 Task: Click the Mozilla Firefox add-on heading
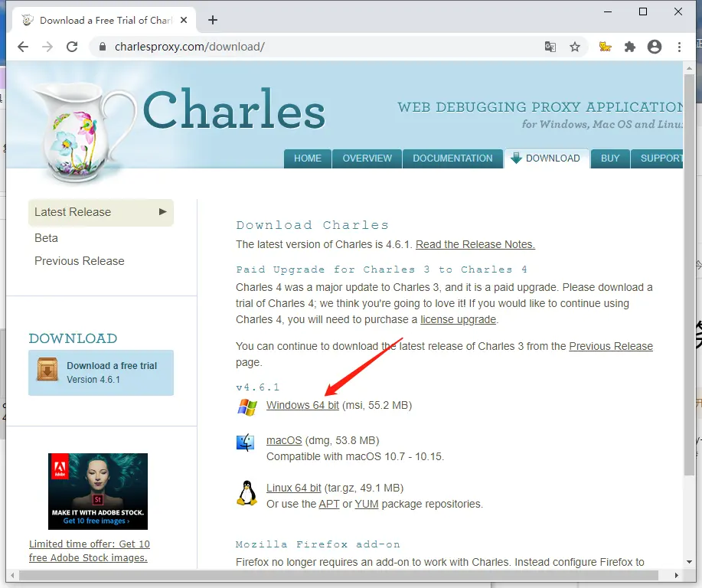pos(318,544)
